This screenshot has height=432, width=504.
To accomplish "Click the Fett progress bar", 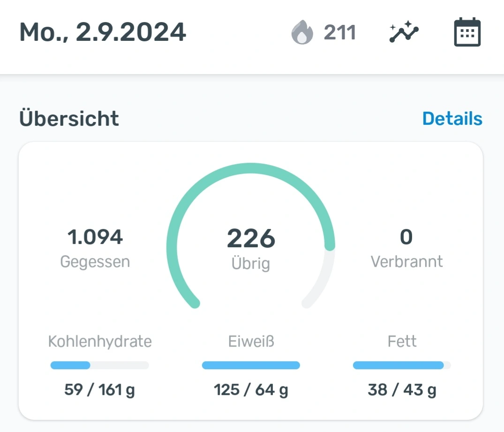I will (402, 365).
